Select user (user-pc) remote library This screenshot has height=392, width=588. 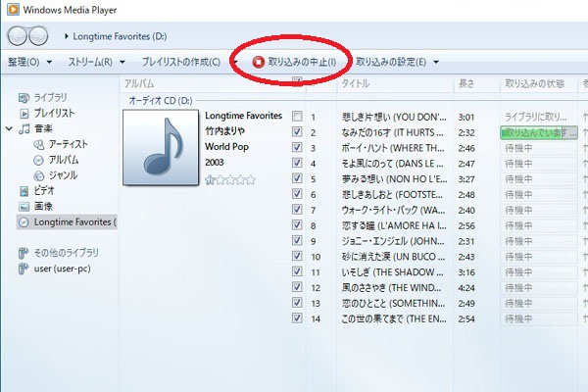click(x=61, y=268)
